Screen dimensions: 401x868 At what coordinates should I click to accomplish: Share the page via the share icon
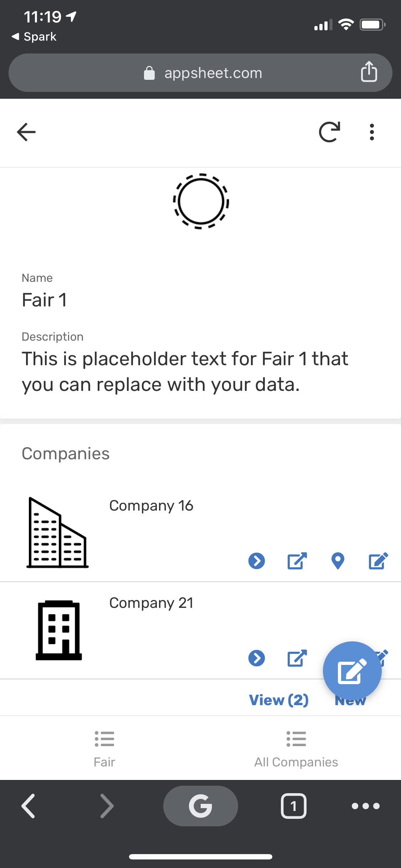click(369, 72)
